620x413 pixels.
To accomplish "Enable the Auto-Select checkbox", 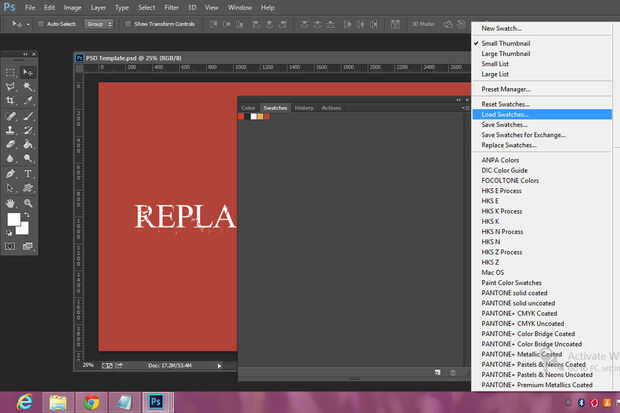I will [x=40, y=22].
